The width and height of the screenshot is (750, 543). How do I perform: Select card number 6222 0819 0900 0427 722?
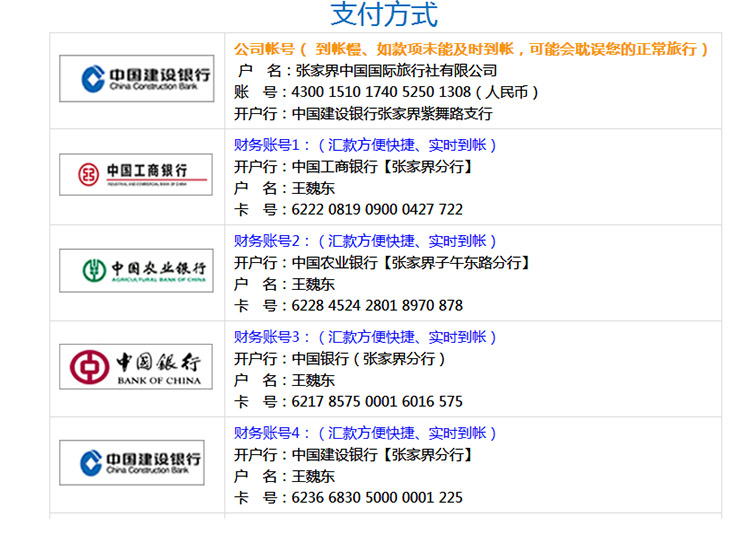[377, 210]
